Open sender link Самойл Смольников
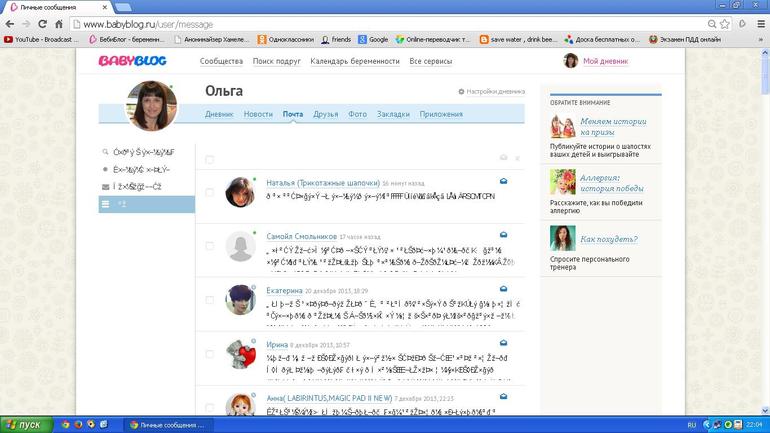770x433 pixels. pos(302,236)
